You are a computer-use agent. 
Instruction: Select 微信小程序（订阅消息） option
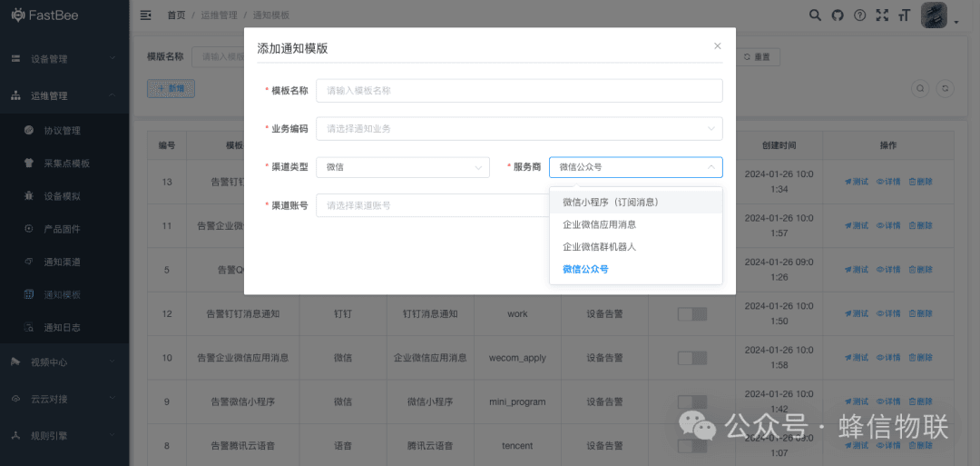pos(635,203)
